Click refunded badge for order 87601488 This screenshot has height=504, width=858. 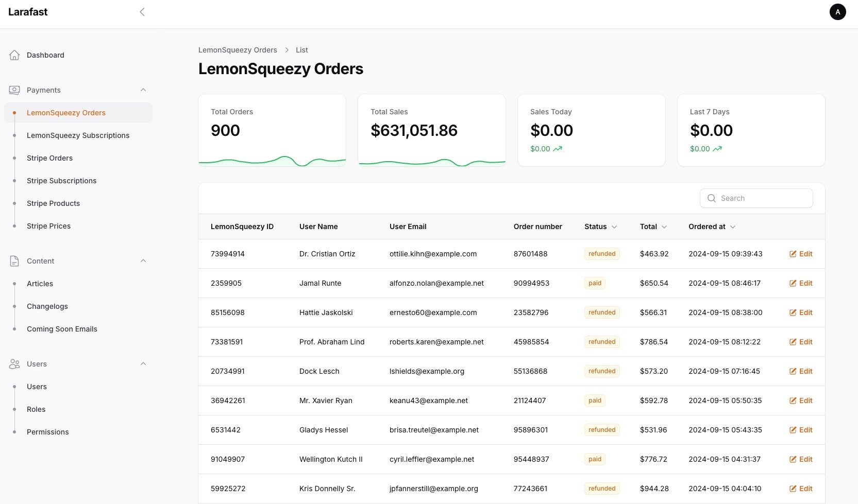[602, 254]
